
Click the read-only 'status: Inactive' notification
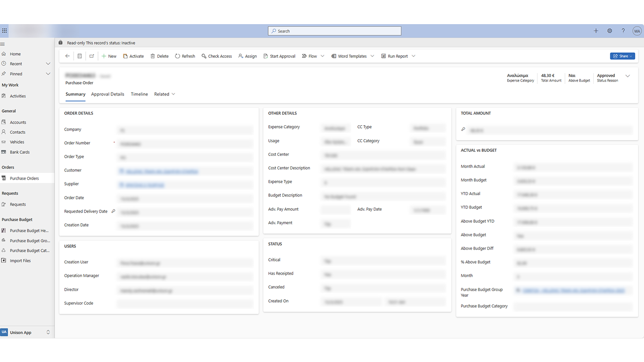point(101,43)
